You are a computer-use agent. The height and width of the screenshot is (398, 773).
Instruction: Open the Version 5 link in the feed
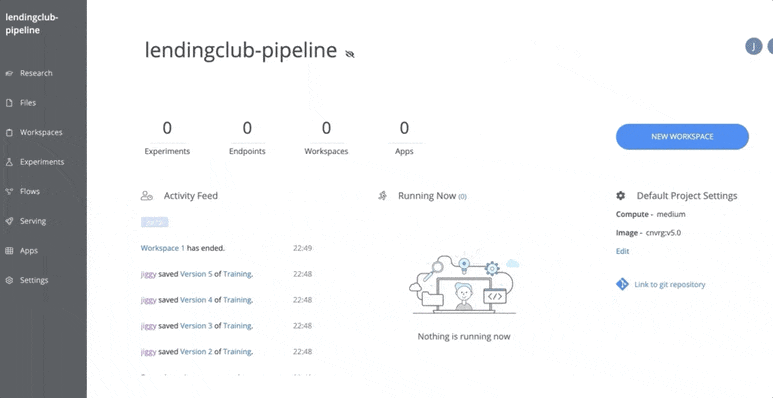[x=196, y=274]
